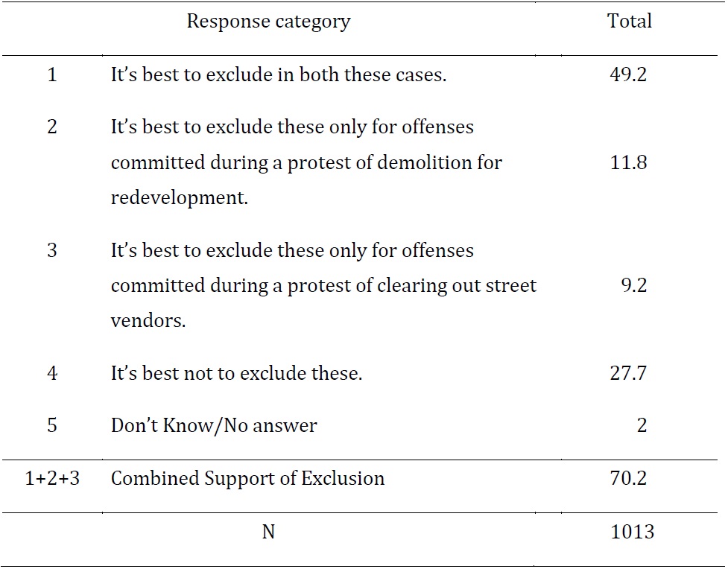Click row number 4
Image resolution: width=728 pixels, height=569 pixels.
click(52, 373)
